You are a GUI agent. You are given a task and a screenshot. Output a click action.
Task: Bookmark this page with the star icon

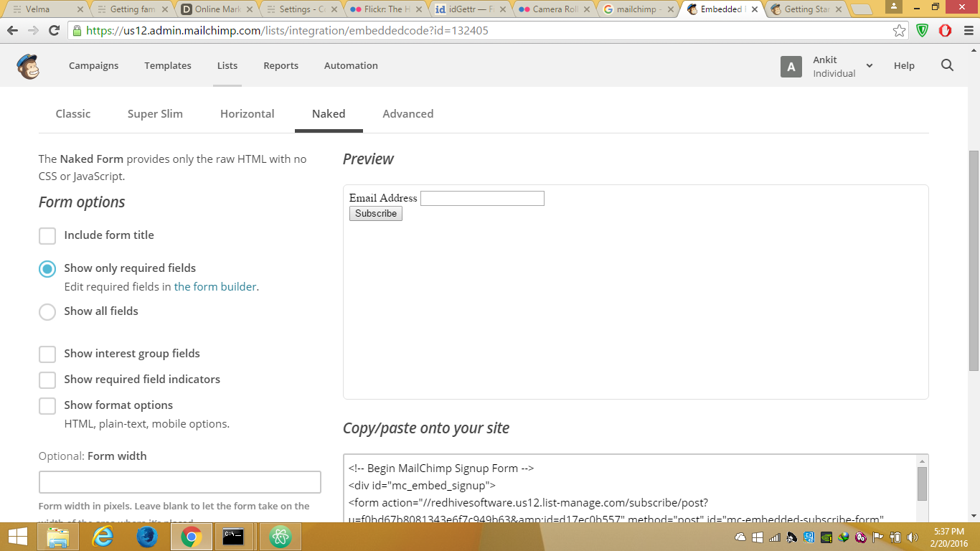click(x=899, y=31)
